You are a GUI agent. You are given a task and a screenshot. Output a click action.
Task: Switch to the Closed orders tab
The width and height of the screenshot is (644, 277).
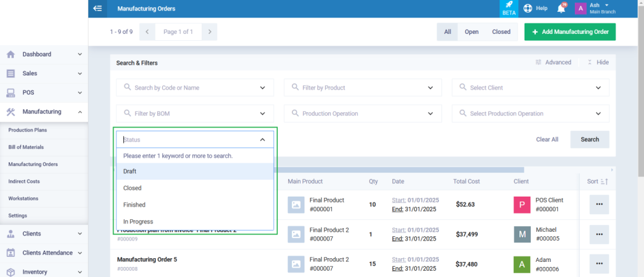[x=501, y=31]
